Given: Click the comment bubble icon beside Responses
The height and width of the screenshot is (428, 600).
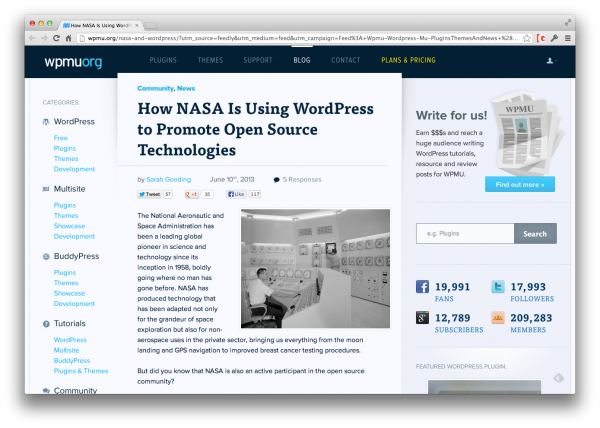Looking at the screenshot, I should click(277, 180).
